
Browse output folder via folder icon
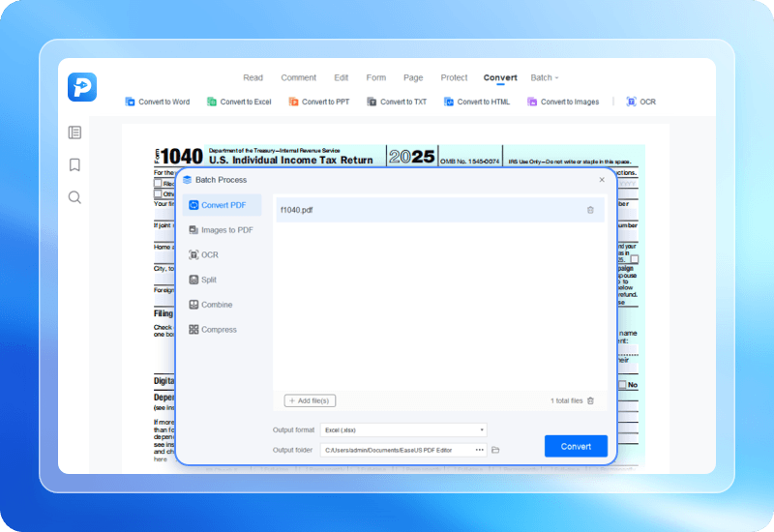pos(495,450)
